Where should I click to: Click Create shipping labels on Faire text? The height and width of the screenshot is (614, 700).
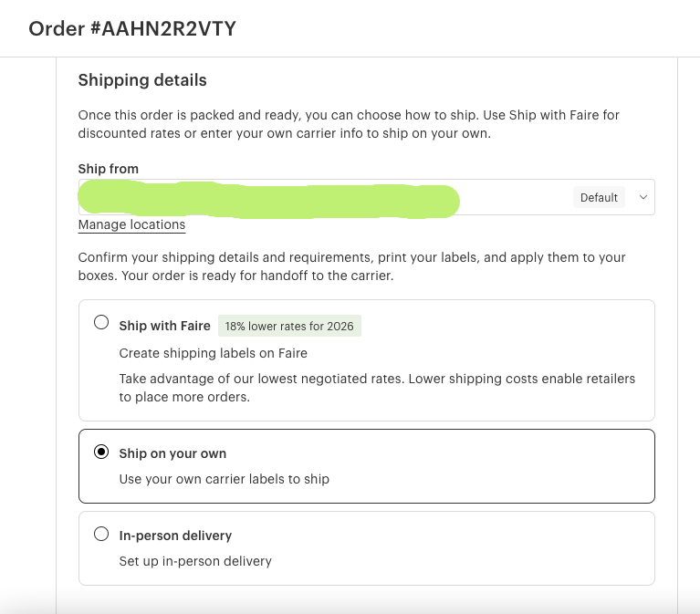pyautogui.click(x=214, y=353)
